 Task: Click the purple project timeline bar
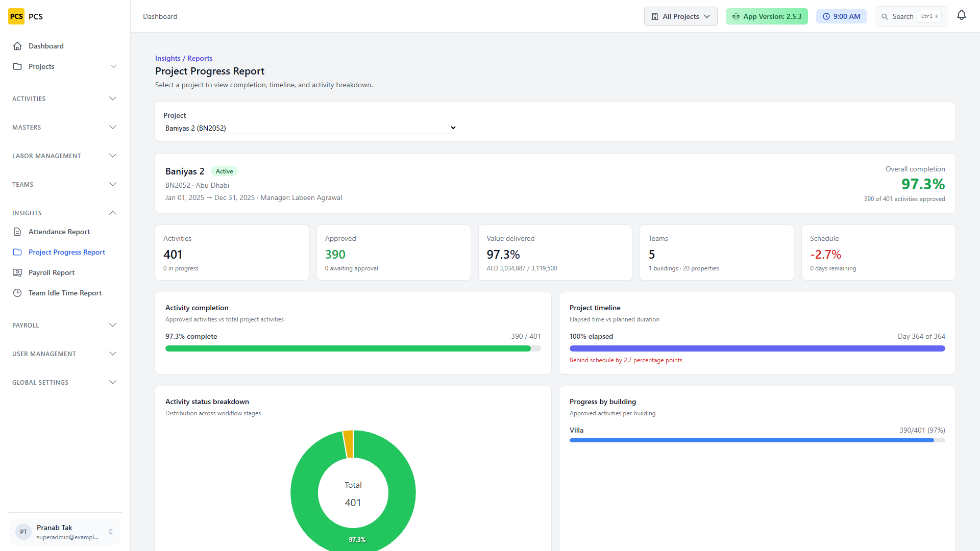[757, 348]
